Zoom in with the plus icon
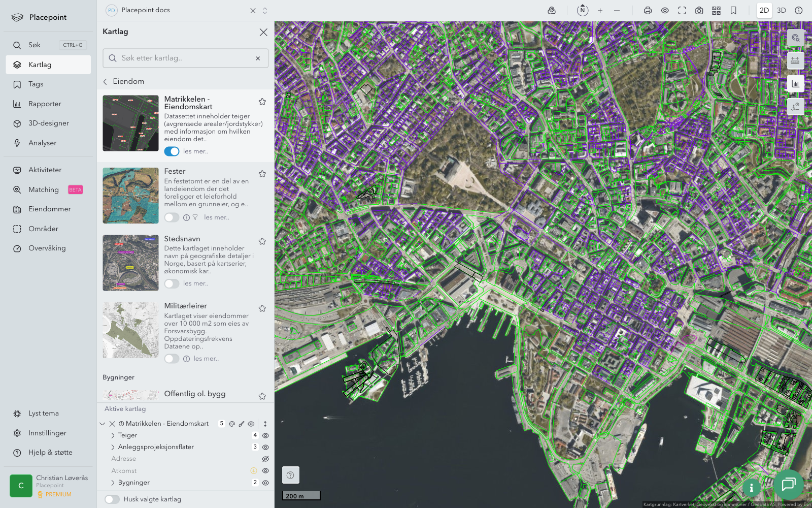 [x=600, y=11]
